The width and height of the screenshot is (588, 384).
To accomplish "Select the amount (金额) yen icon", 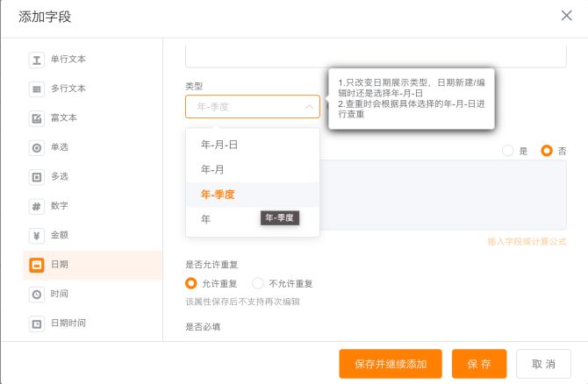I will (x=37, y=236).
